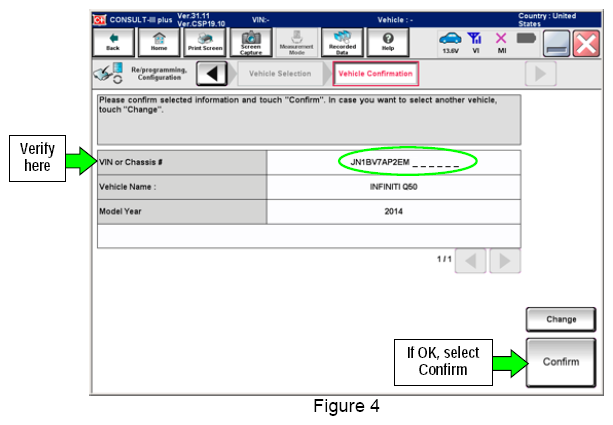
Task: Open Recorded Data
Action: click(x=342, y=42)
